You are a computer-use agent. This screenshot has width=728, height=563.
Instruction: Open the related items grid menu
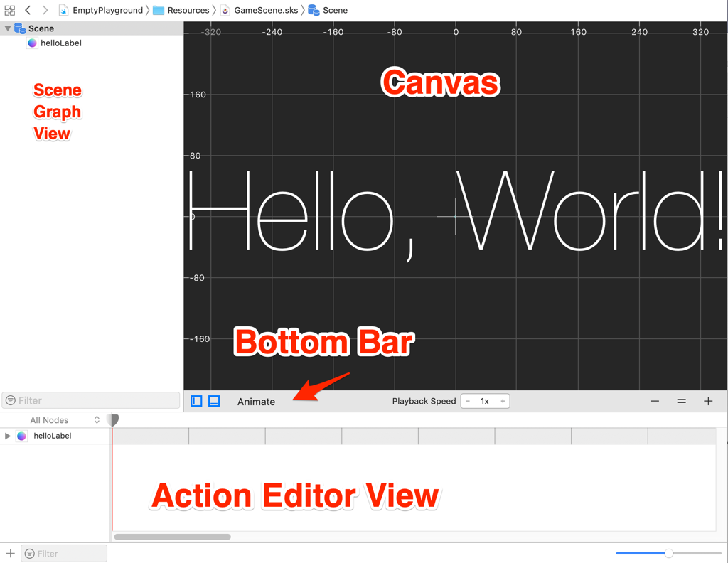click(x=10, y=10)
